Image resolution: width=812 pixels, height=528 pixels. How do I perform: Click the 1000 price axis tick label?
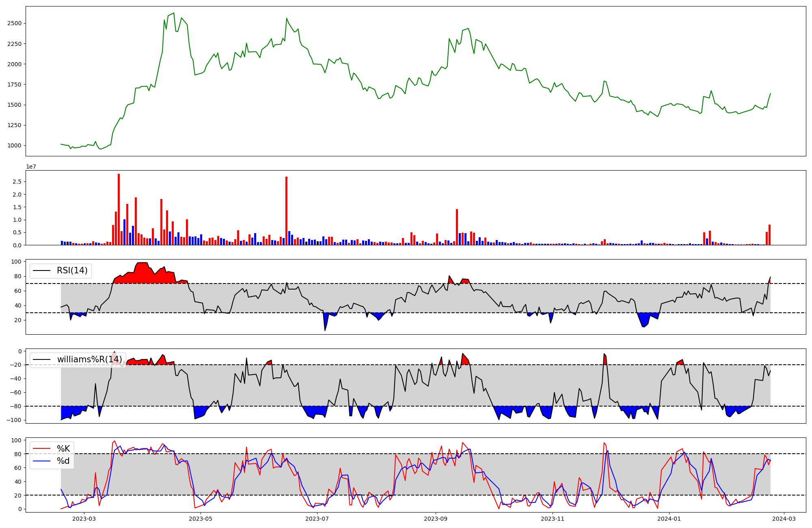coord(14,145)
